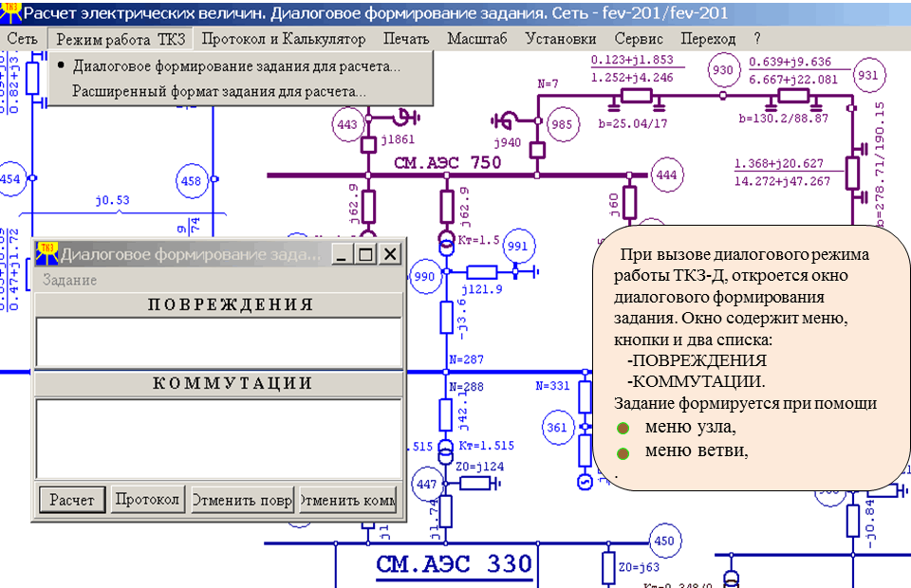
Task: Click the Протокол button in dialog
Action: [147, 500]
